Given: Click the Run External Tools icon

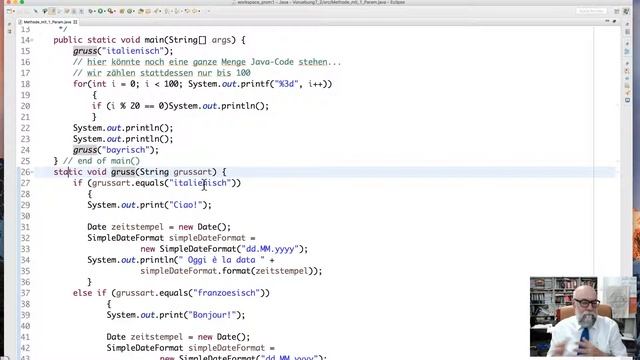Looking at the screenshot, I should [x=110, y=11].
